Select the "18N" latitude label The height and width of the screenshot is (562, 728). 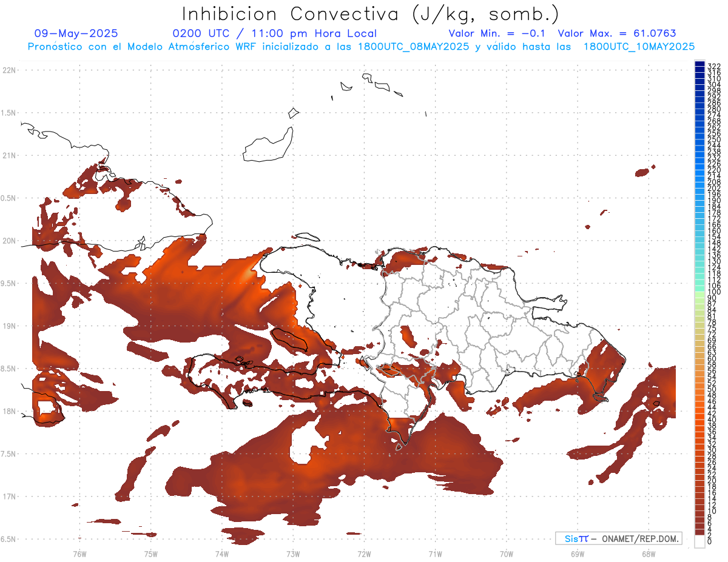(10, 411)
